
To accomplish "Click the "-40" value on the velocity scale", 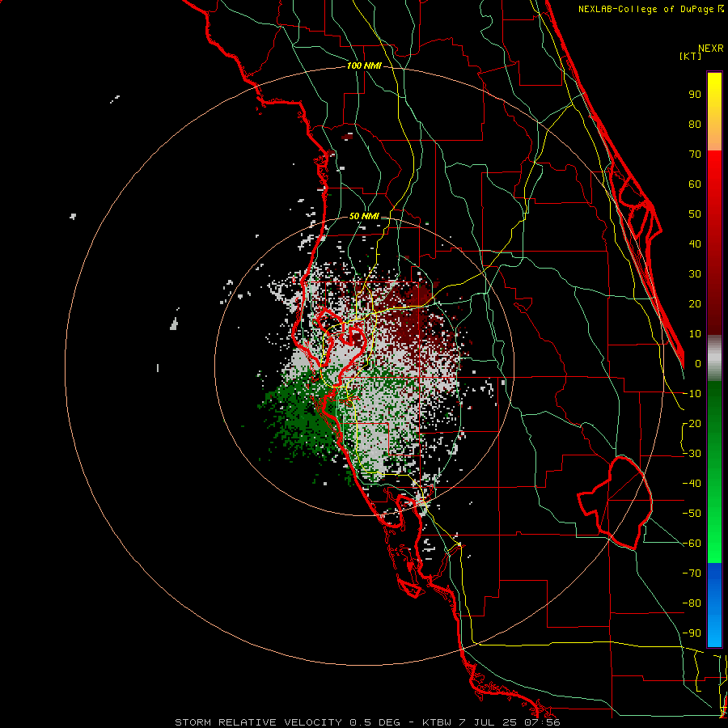I will coord(692,484).
